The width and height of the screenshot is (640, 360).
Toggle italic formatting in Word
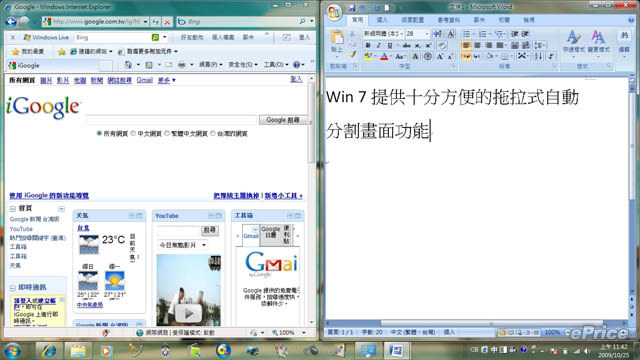tap(378, 45)
